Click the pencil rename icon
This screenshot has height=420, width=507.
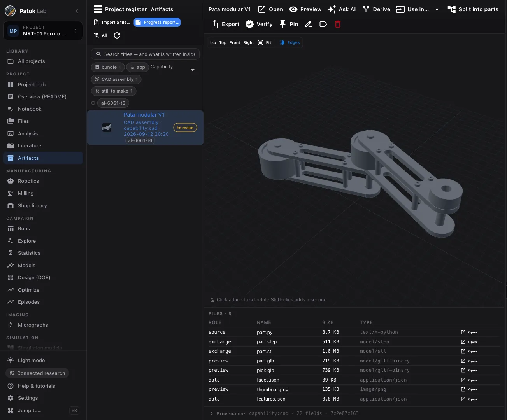[308, 24]
